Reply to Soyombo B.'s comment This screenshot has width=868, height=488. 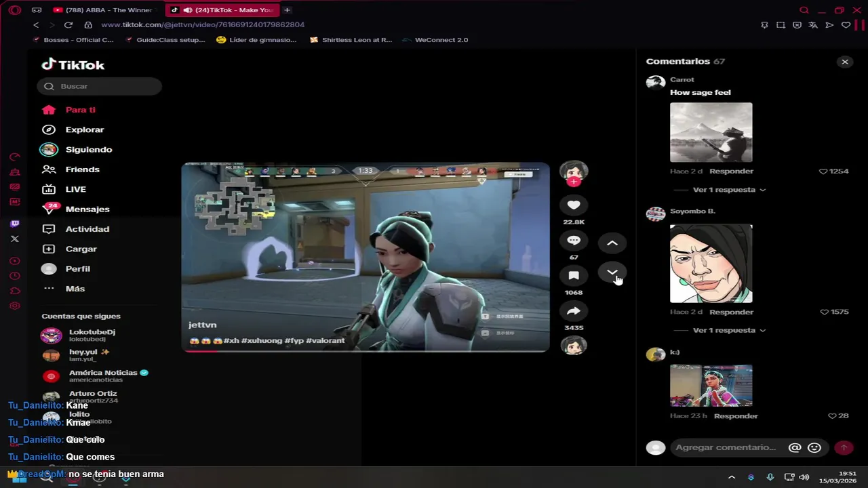tap(731, 312)
